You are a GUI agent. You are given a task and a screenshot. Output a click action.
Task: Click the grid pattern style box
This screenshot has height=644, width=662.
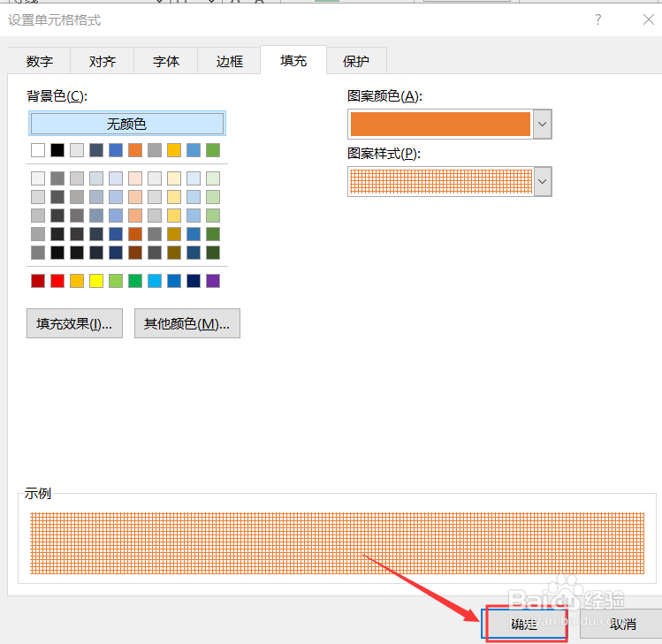(x=441, y=181)
